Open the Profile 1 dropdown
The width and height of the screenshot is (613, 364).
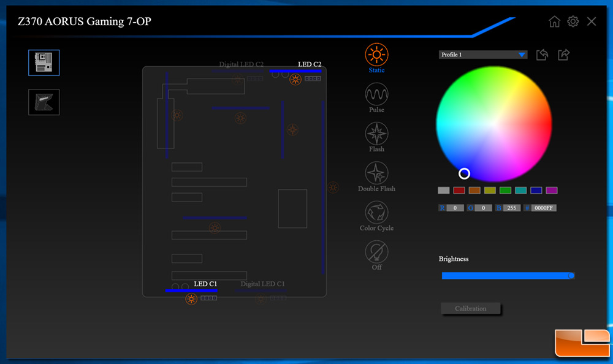tap(483, 55)
